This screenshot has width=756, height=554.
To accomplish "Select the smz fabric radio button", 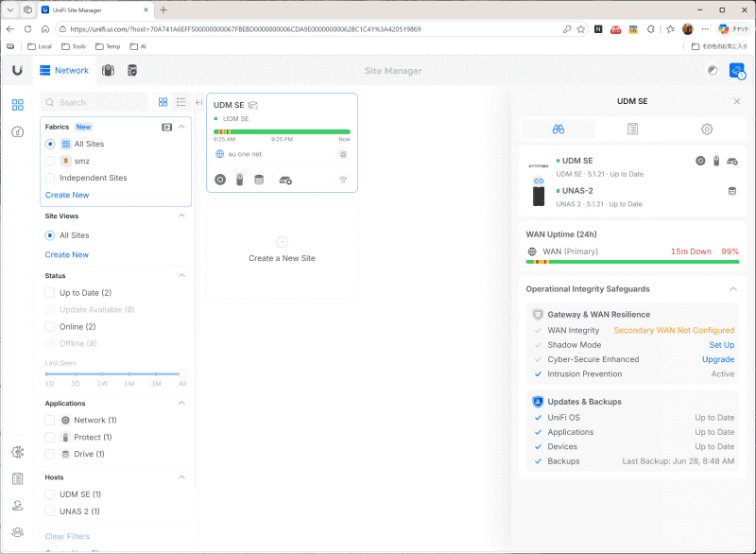I will (50, 161).
